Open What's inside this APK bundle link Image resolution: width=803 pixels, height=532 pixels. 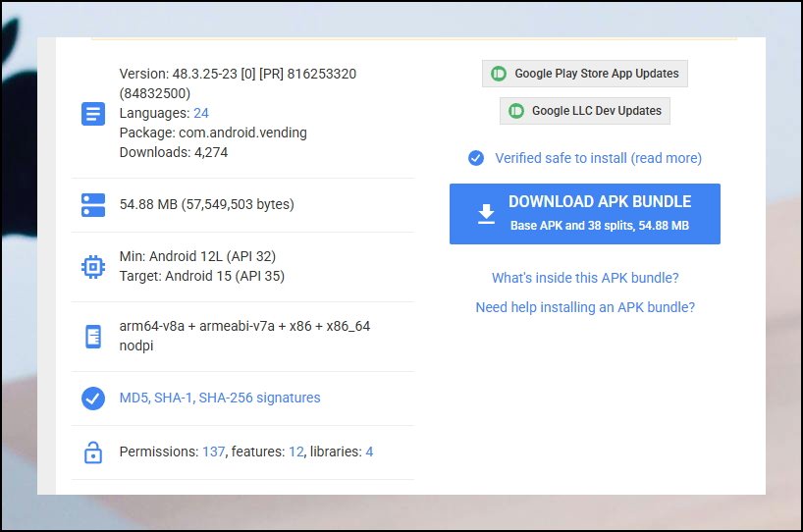(585, 278)
